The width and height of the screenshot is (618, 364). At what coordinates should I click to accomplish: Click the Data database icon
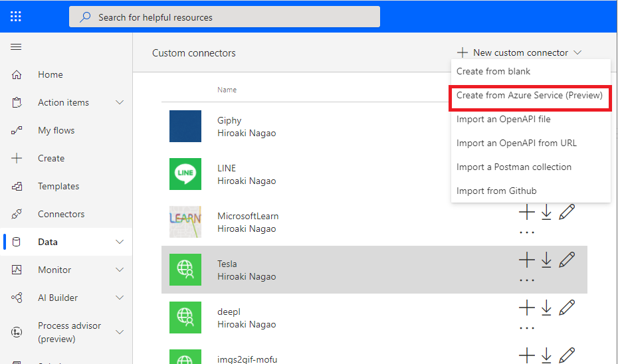click(17, 242)
